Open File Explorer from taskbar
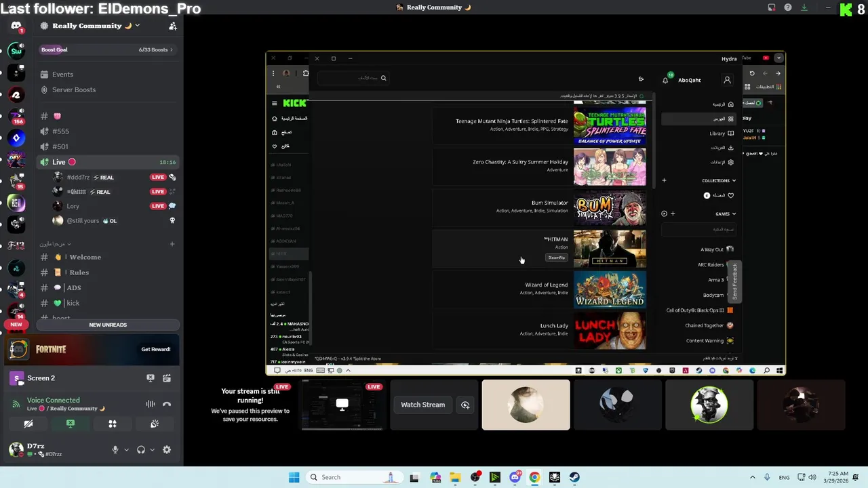This screenshot has height=488, width=868. (455, 477)
